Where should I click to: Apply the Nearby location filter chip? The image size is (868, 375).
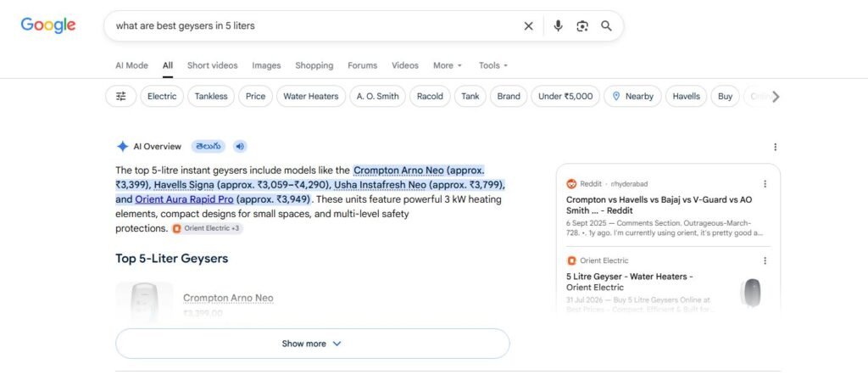point(632,97)
